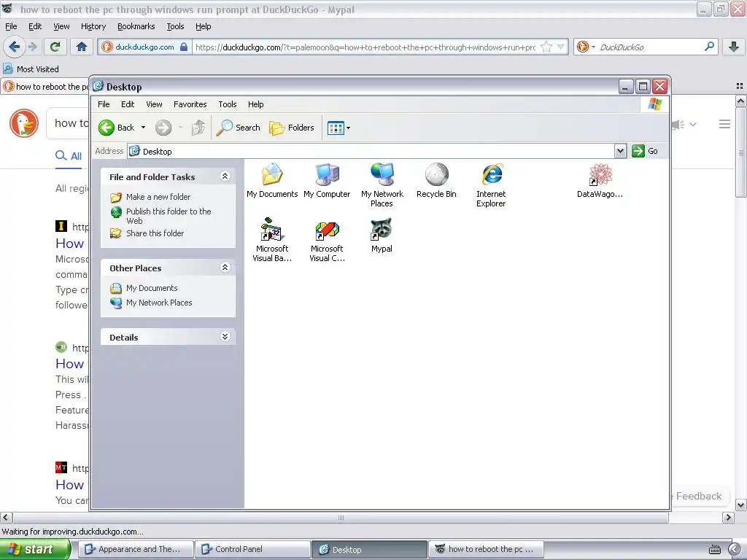This screenshot has height=560, width=747.
Task: Click green Go arrow button
Action: pos(638,151)
